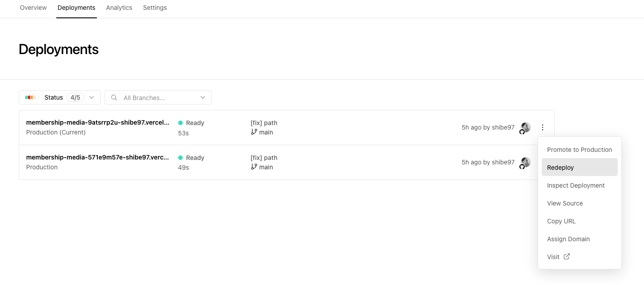This screenshot has height=285, width=644.
Task: Click the external link icon beside Visit
Action: point(567,257)
